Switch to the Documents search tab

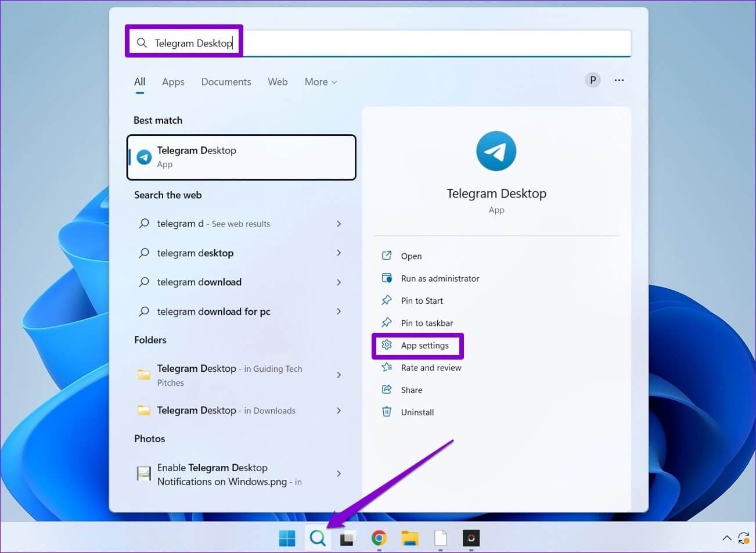tap(226, 82)
